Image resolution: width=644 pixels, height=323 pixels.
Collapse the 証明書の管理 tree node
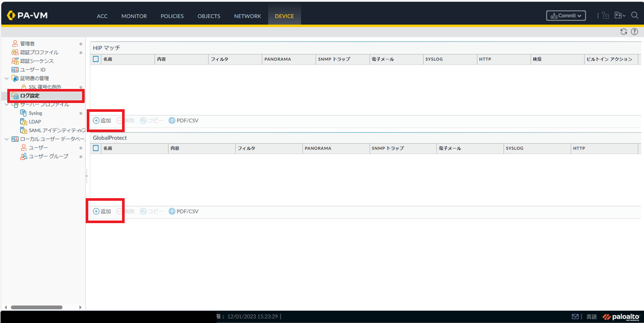tap(6, 79)
